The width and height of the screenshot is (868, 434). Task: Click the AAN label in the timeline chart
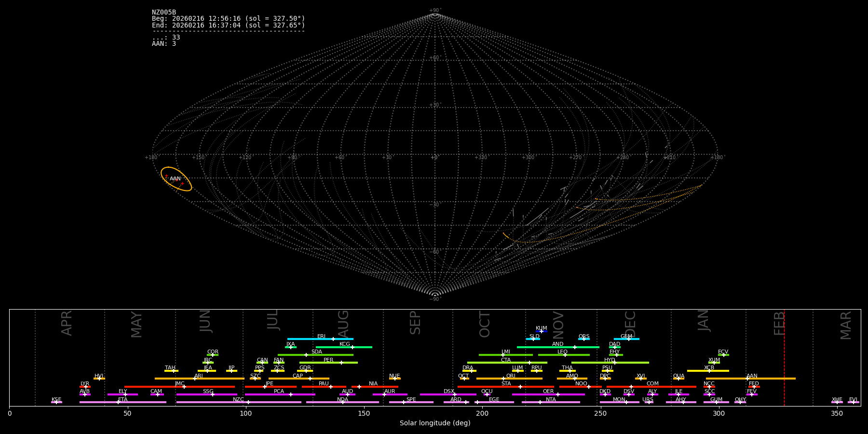pos(752,376)
